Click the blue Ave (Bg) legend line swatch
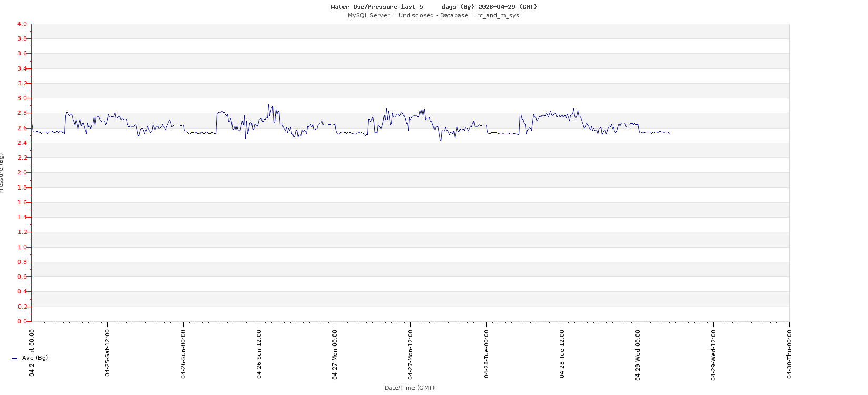Screen dimensions: 868x395 (14, 359)
